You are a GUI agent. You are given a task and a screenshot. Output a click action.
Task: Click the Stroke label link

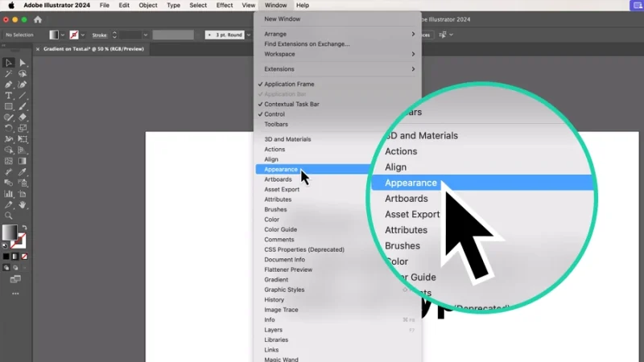click(99, 35)
